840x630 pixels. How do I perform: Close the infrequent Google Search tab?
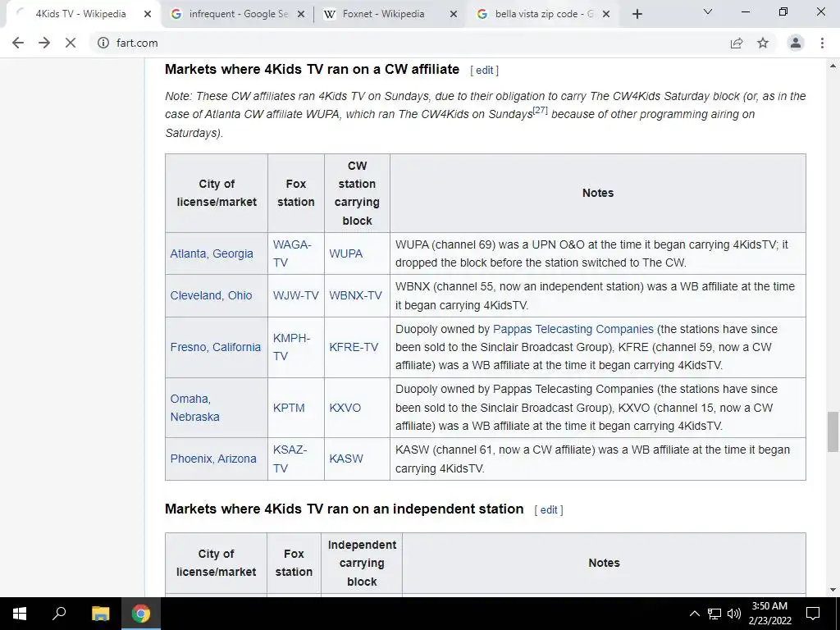coord(301,15)
